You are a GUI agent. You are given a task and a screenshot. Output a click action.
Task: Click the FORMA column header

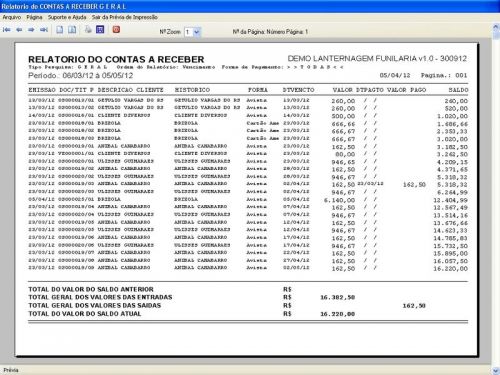coord(258,90)
